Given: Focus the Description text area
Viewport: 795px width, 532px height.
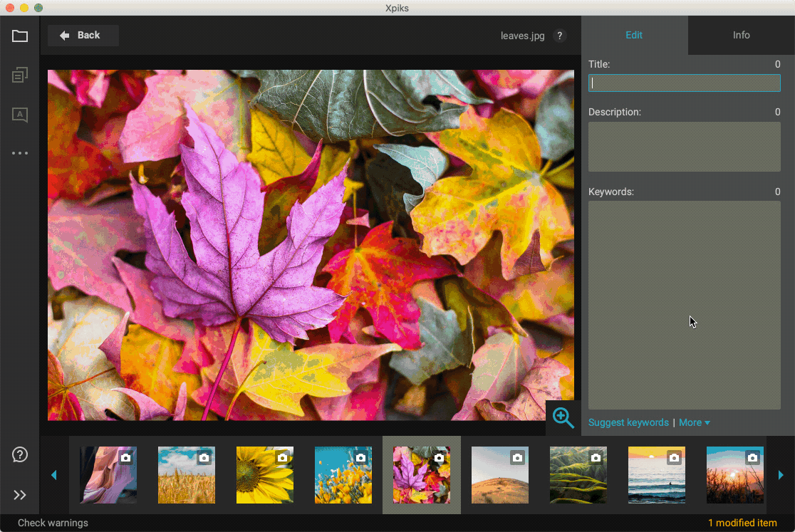Looking at the screenshot, I should (x=684, y=147).
